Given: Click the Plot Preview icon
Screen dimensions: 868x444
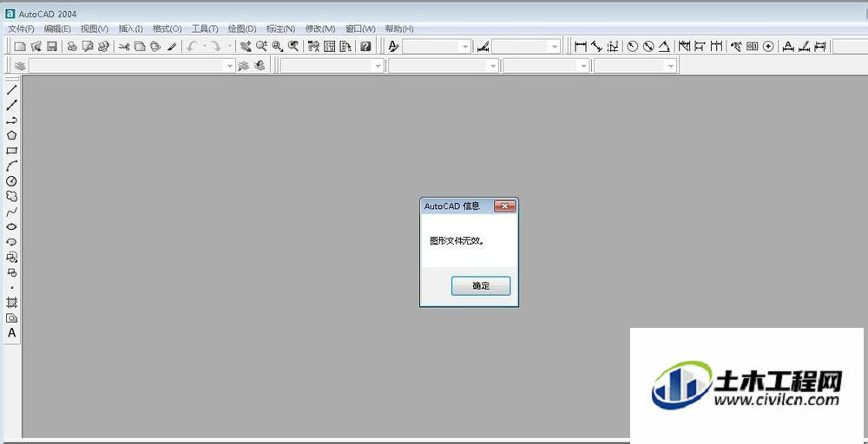Looking at the screenshot, I should [88, 47].
